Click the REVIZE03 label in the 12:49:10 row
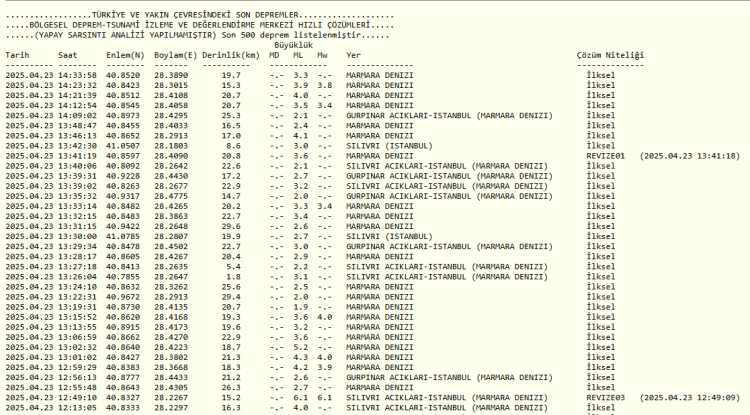 [x=605, y=397]
